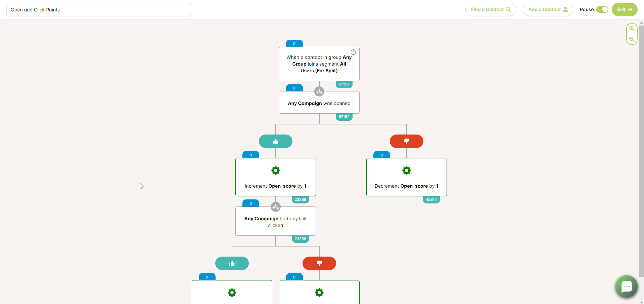
Task: Select the thumbs-down branch under Any Campaign was opened
Action: tap(406, 141)
